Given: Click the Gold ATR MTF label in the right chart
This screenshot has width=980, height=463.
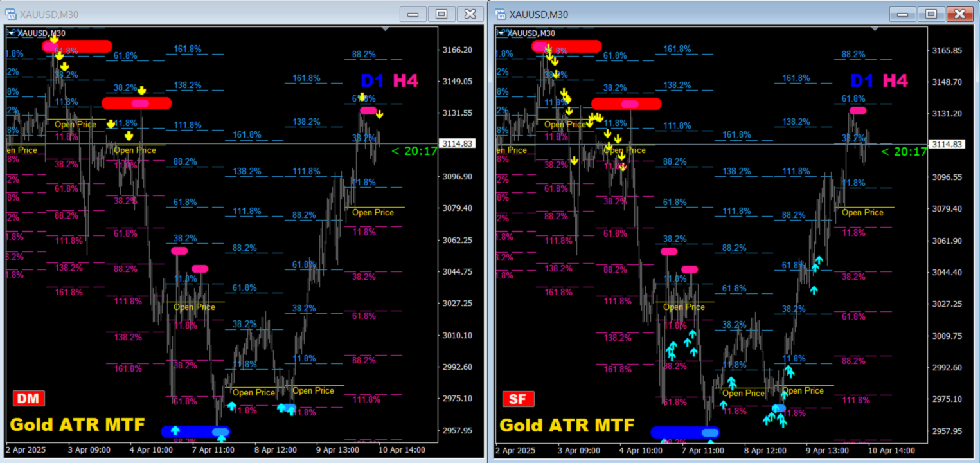Looking at the screenshot, I should [567, 424].
